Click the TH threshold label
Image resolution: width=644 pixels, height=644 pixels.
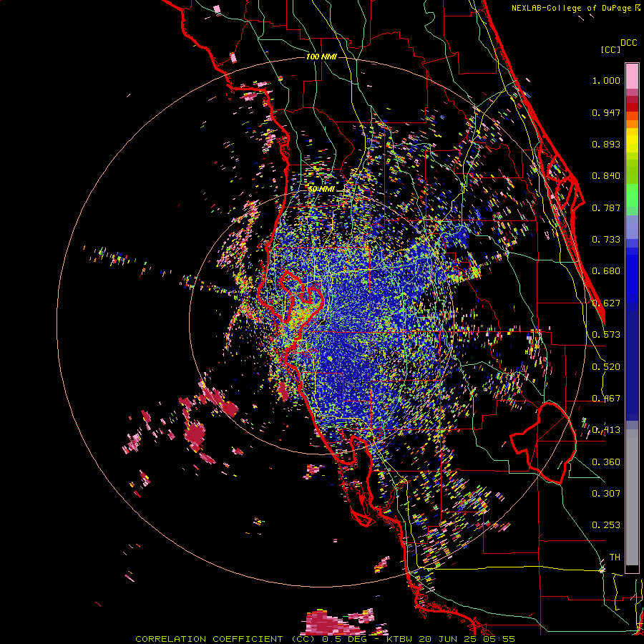[615, 557]
